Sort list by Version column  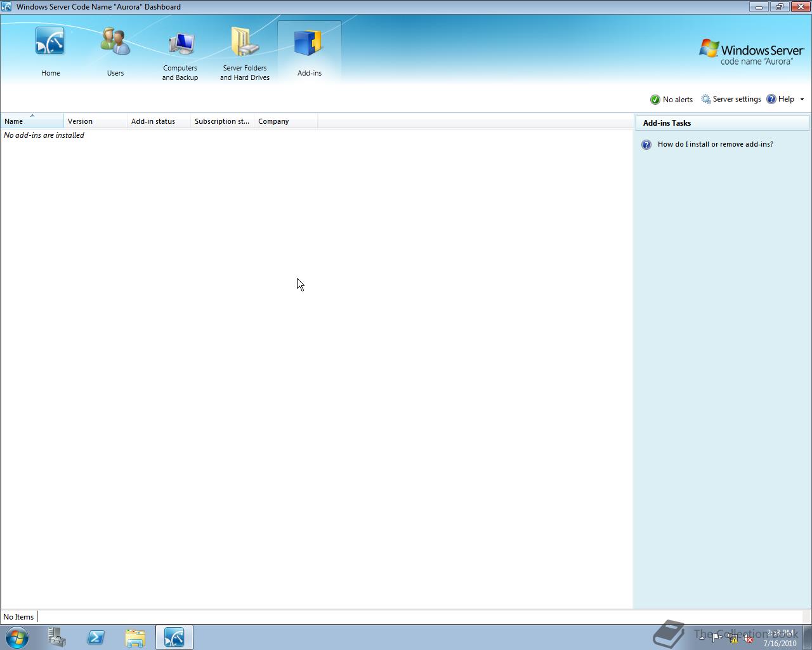click(x=96, y=121)
